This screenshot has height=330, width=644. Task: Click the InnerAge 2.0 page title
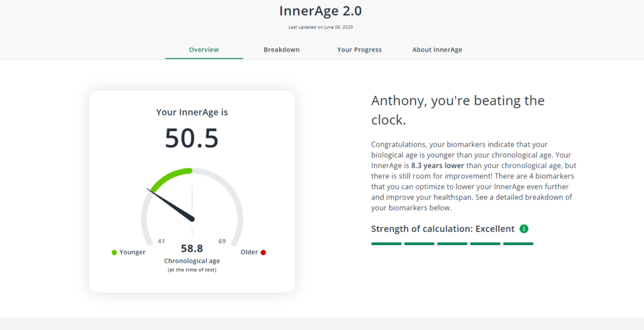(x=320, y=11)
